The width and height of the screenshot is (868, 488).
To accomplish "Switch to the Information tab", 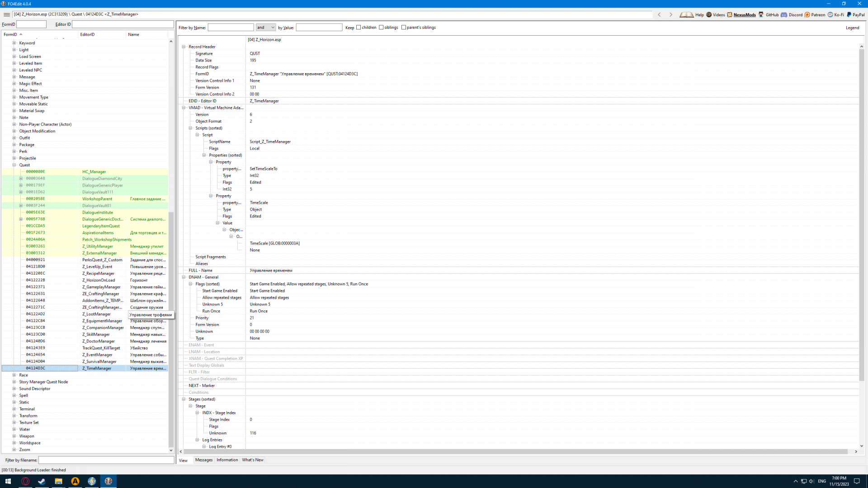I will [227, 460].
